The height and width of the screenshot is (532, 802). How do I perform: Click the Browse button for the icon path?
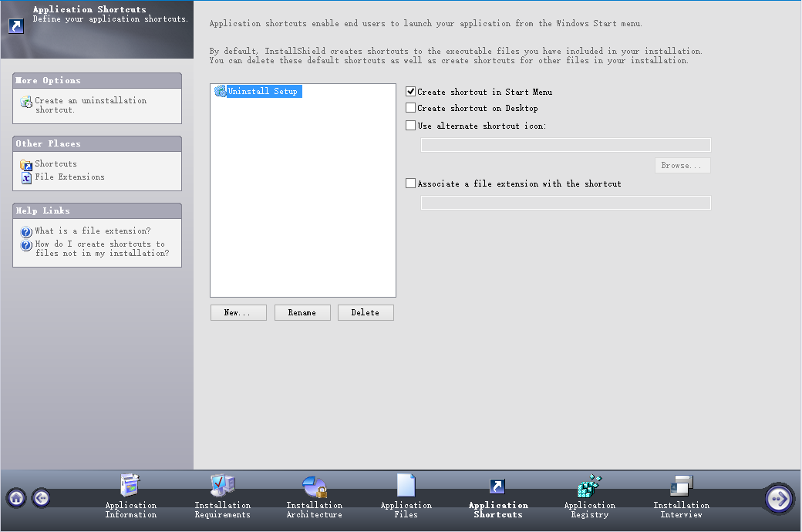point(682,165)
